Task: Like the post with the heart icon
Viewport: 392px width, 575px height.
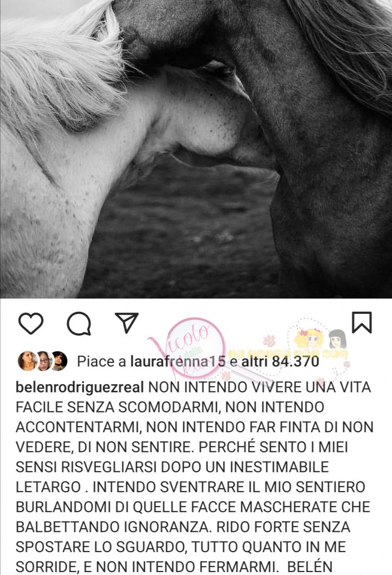Action: tap(31, 323)
